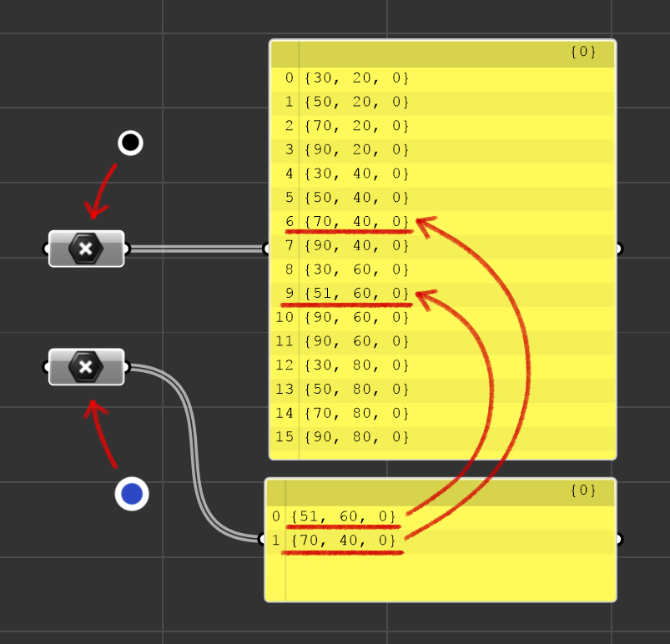This screenshot has height=644, width=670.
Task: Click the {0} path header of the upper panel
Action: [x=583, y=52]
